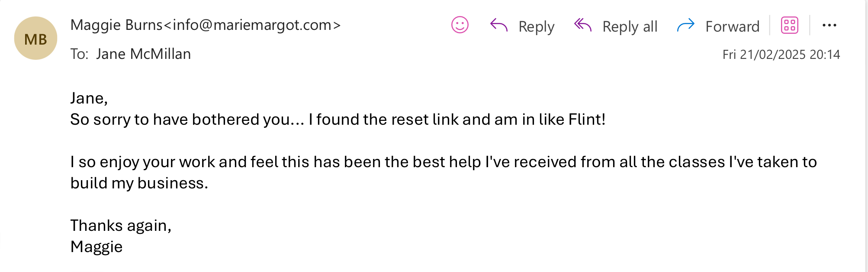Click the "To:" field label
The image size is (868, 272).
79,54
